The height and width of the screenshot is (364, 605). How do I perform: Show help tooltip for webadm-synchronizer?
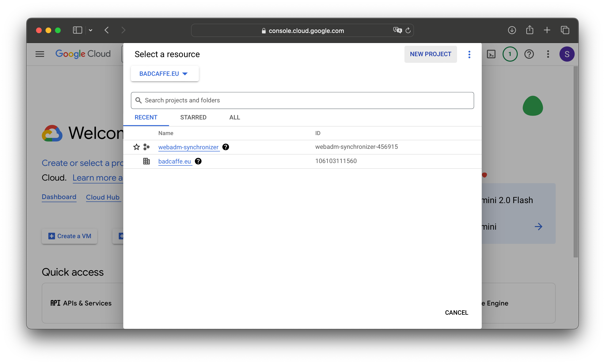pos(225,147)
